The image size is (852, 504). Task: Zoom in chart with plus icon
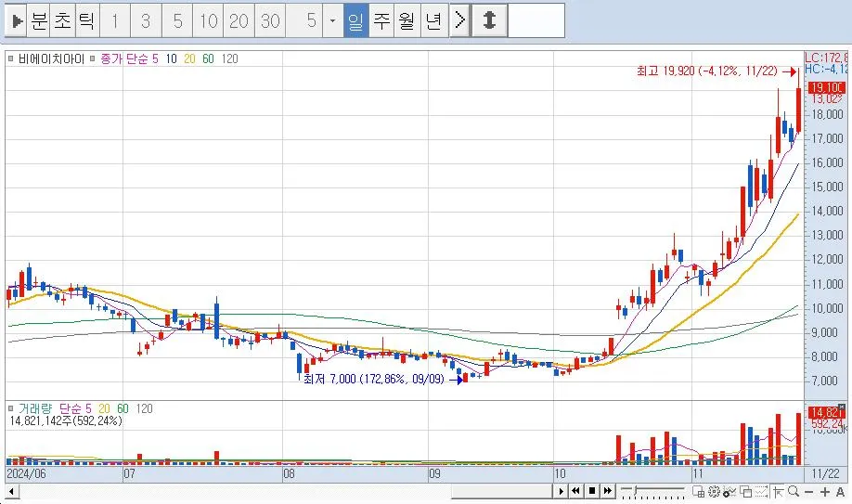[825, 492]
